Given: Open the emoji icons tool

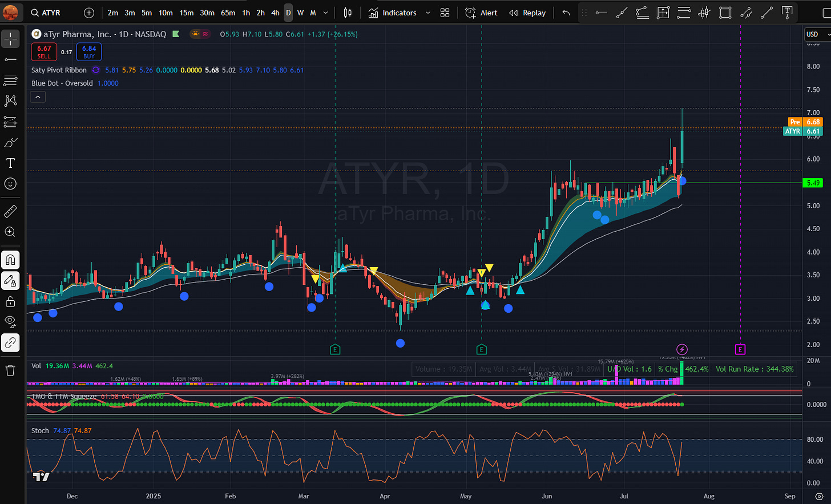Looking at the screenshot, I should click(10, 184).
